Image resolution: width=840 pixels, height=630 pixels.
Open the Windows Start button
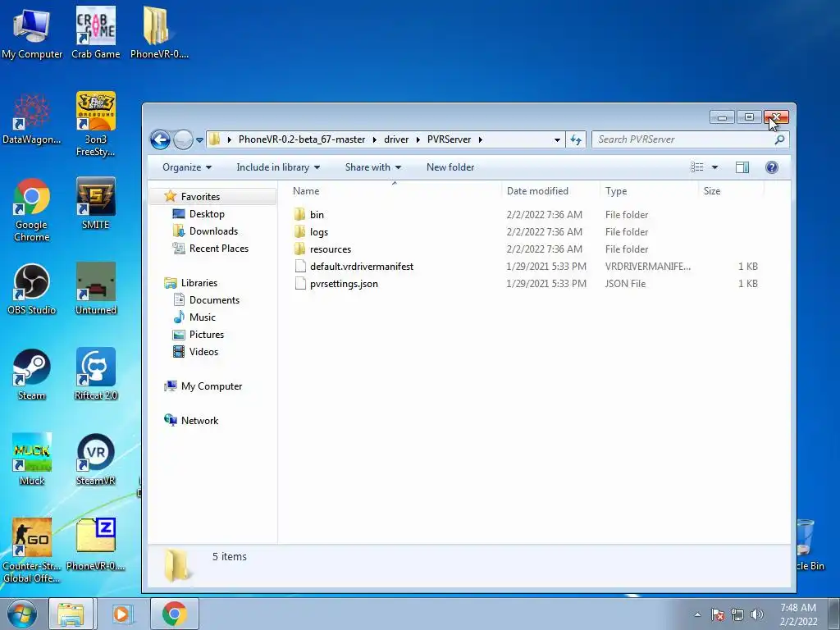pyautogui.click(x=22, y=614)
